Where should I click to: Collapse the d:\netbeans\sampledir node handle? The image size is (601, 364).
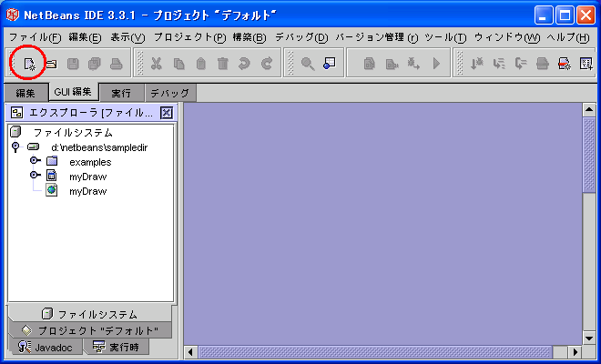[15, 147]
